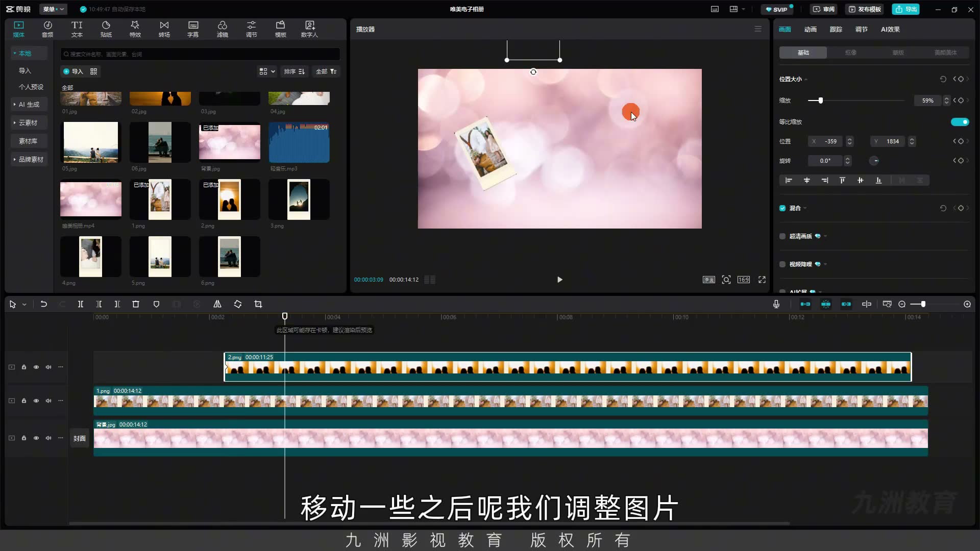
Task: Click the marker shield icon in timeline toolbar
Action: click(157, 304)
